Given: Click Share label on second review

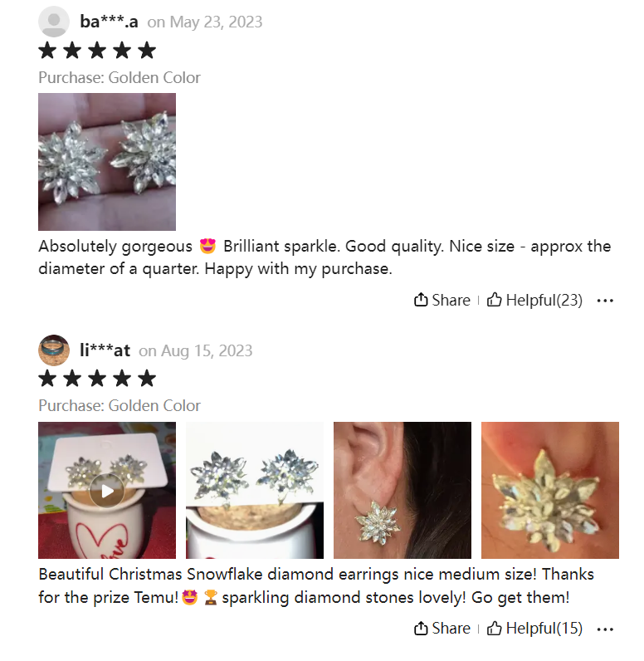Looking at the screenshot, I should pos(451,628).
